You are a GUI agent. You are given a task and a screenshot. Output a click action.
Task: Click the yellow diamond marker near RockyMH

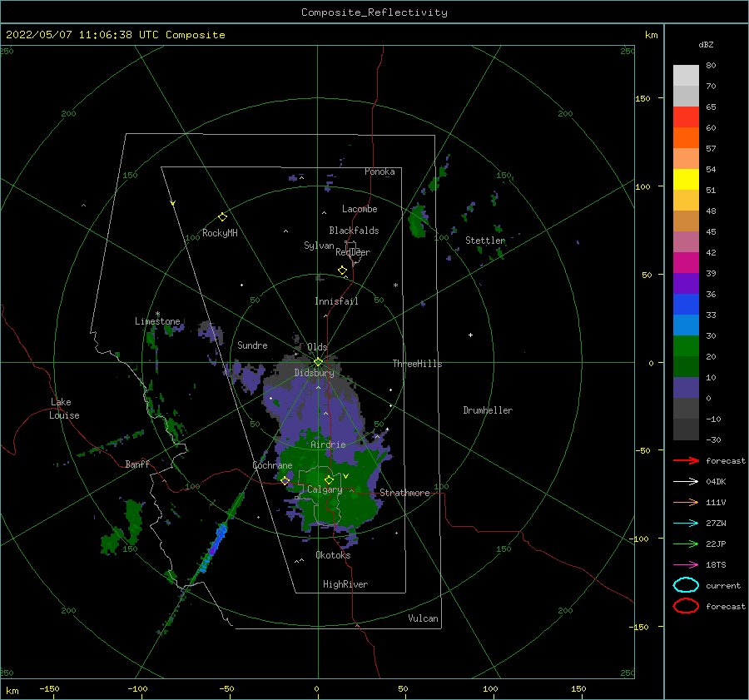[x=222, y=217]
